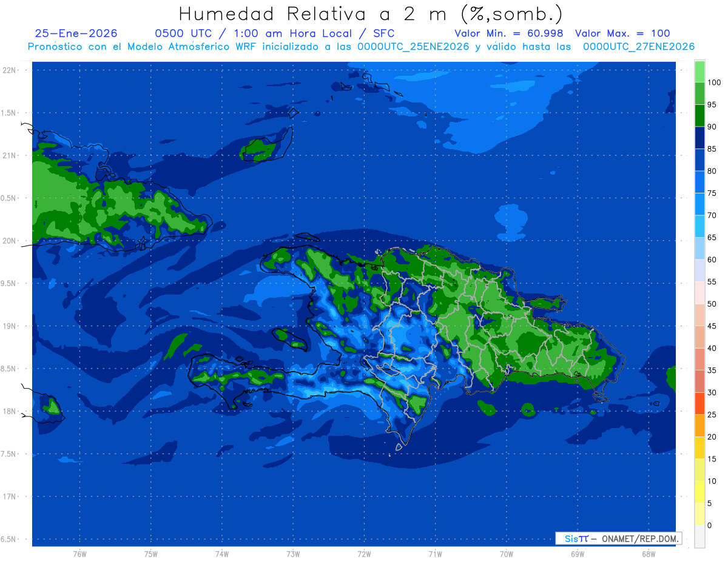Select the "Valor Max. = 100" text
The height and width of the screenshot is (562, 728).
pos(622,33)
